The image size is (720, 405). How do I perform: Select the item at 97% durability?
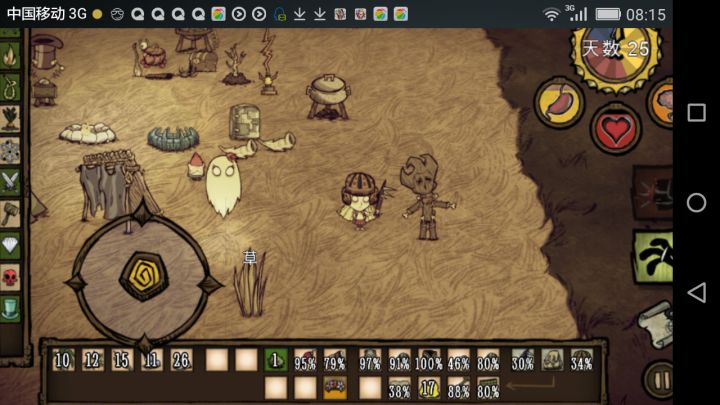coord(370,360)
